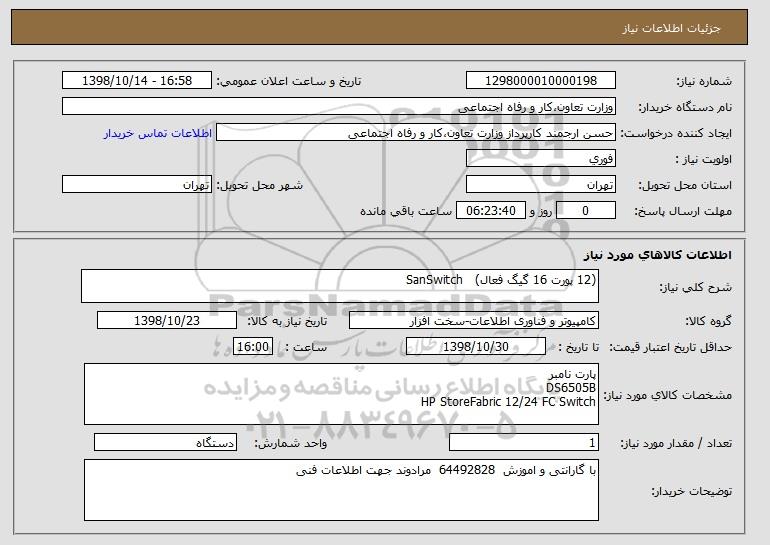Click the phone number 64492828 in notes

click(x=467, y=470)
